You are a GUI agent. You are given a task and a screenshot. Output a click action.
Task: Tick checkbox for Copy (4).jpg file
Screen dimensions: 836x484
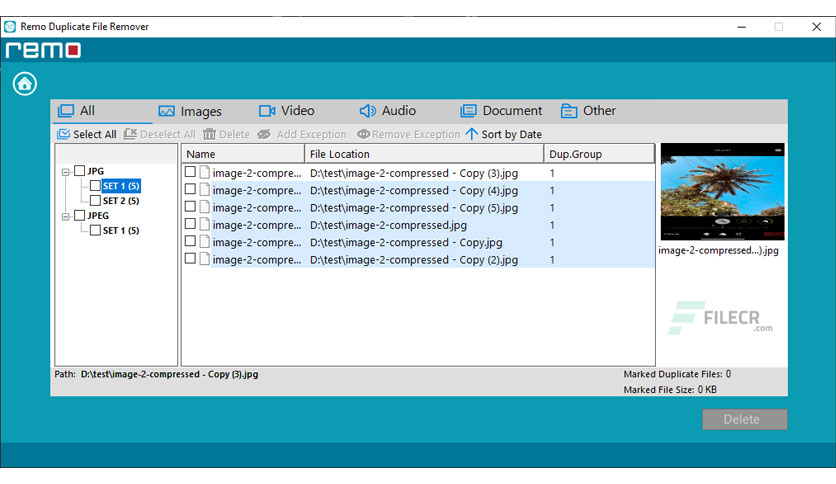click(x=190, y=189)
